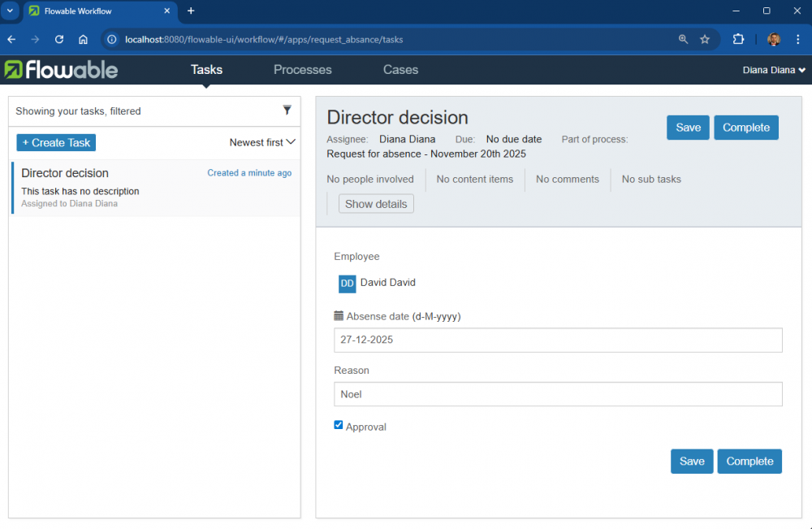Open the Chrome profile avatar
812x529 pixels.
point(774,39)
